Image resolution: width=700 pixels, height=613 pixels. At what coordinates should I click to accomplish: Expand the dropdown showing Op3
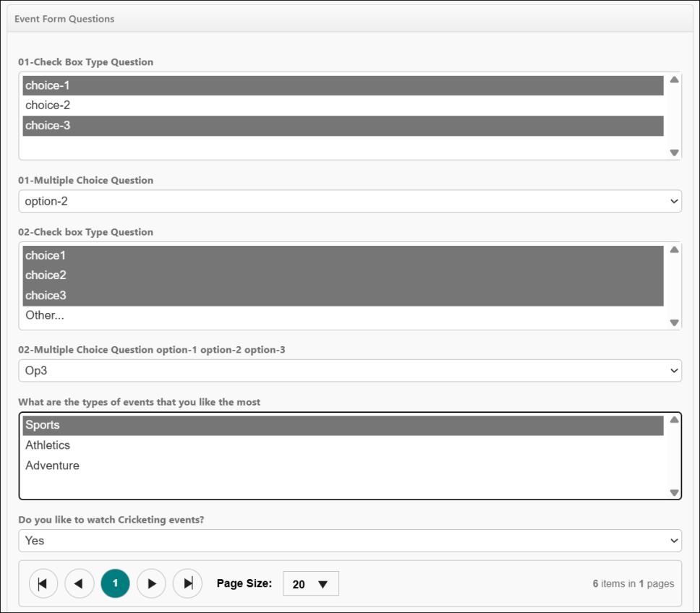349,371
